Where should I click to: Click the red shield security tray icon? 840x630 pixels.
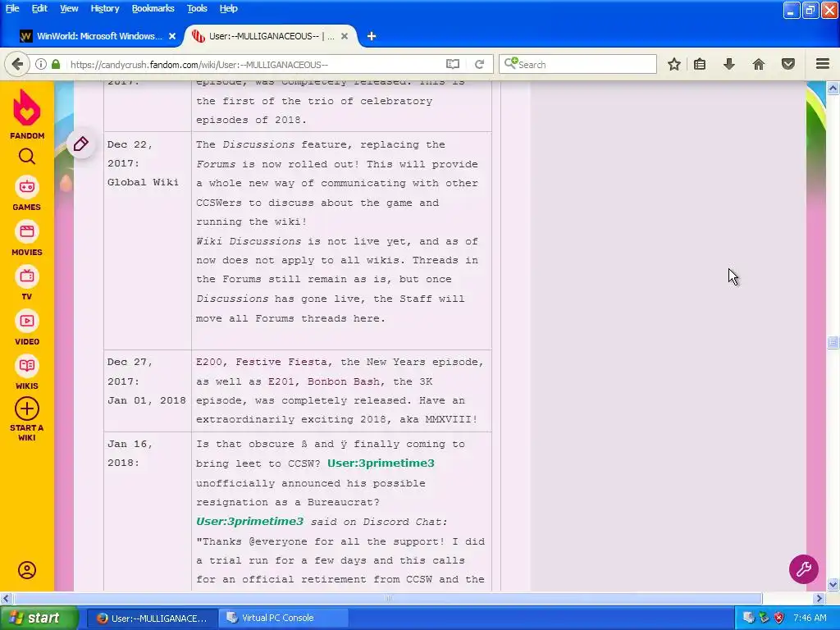pos(779,618)
